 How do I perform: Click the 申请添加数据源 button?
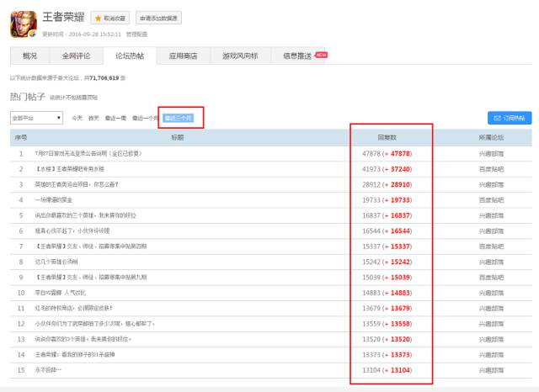click(158, 18)
